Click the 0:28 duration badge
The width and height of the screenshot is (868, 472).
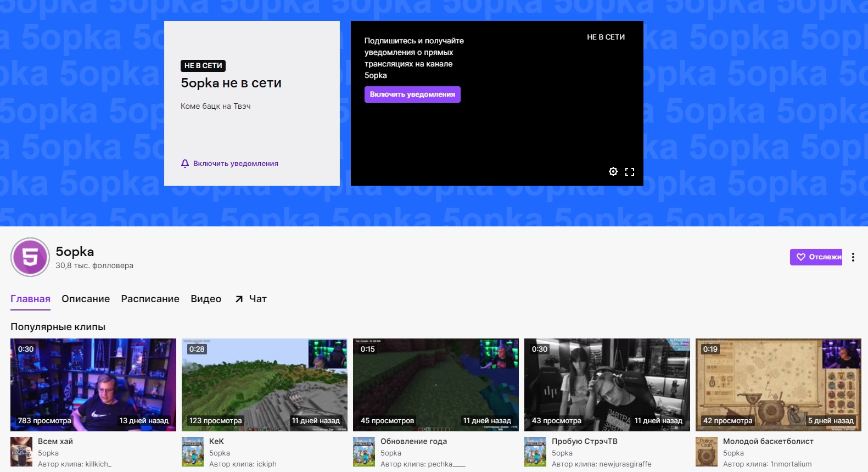pos(197,349)
